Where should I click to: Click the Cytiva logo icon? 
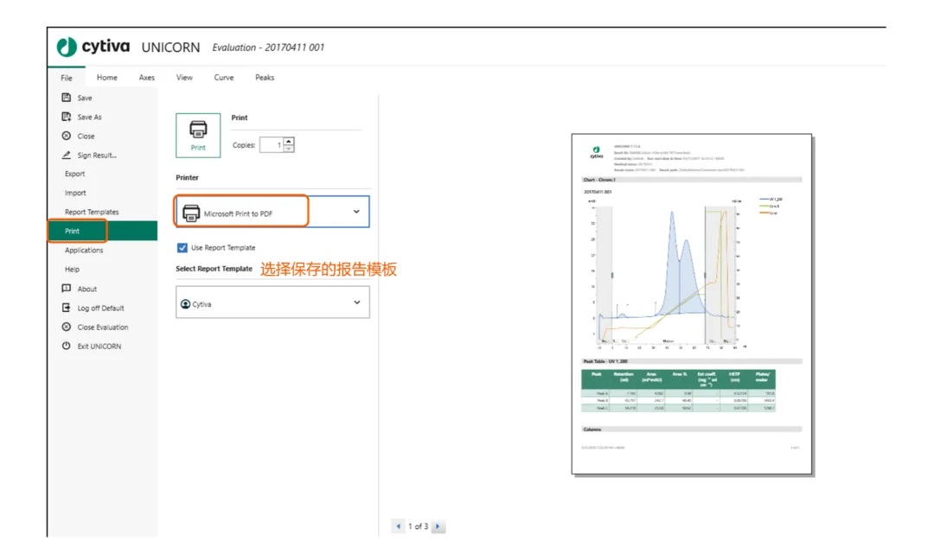[67, 47]
